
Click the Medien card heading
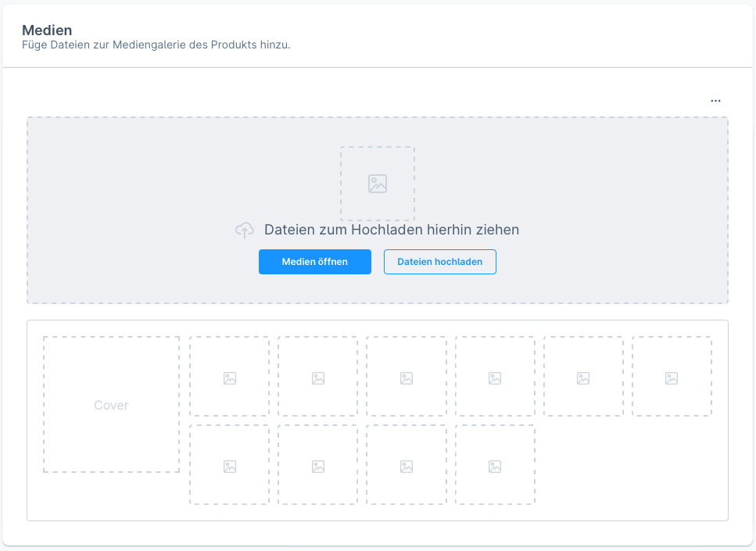tap(47, 30)
